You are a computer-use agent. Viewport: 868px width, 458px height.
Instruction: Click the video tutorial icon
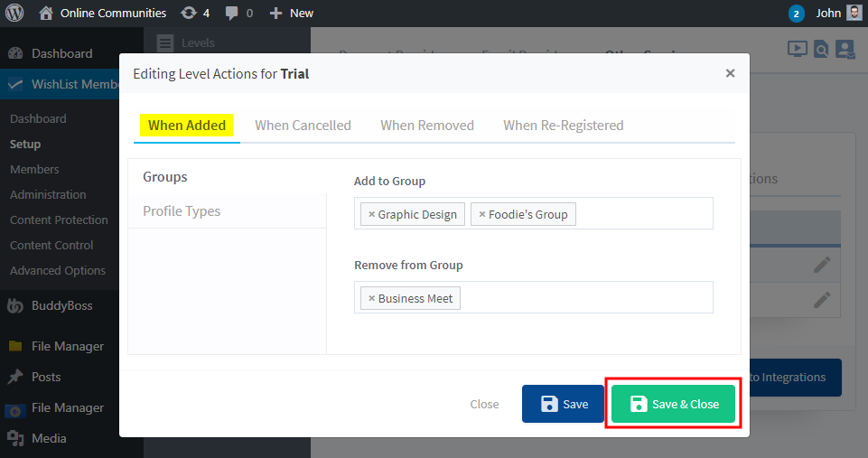pyautogui.click(x=796, y=49)
